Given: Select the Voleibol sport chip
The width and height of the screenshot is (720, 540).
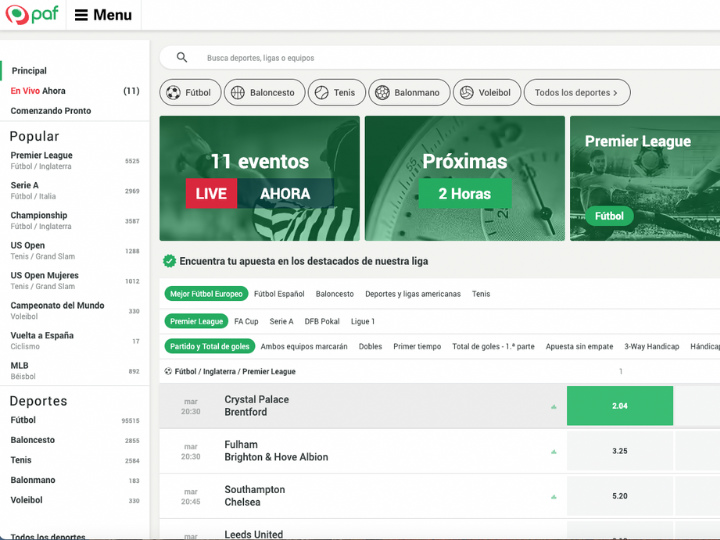Looking at the screenshot, I should [487, 92].
